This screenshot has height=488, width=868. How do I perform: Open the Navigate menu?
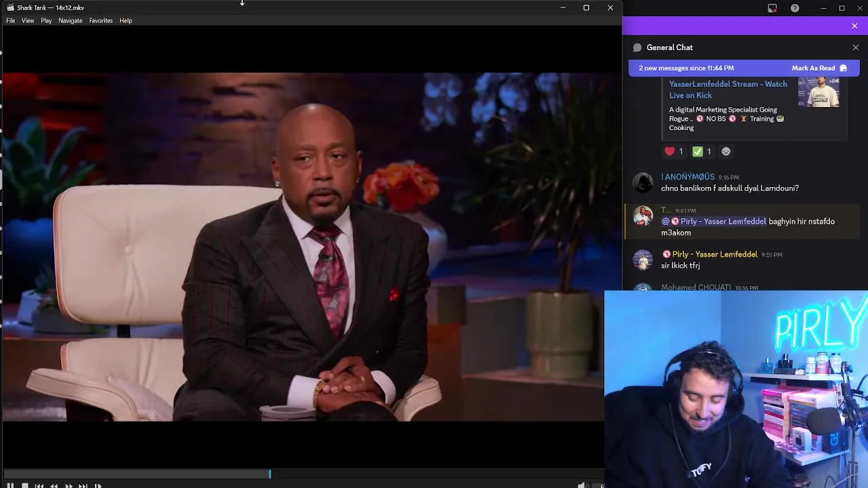tap(71, 20)
